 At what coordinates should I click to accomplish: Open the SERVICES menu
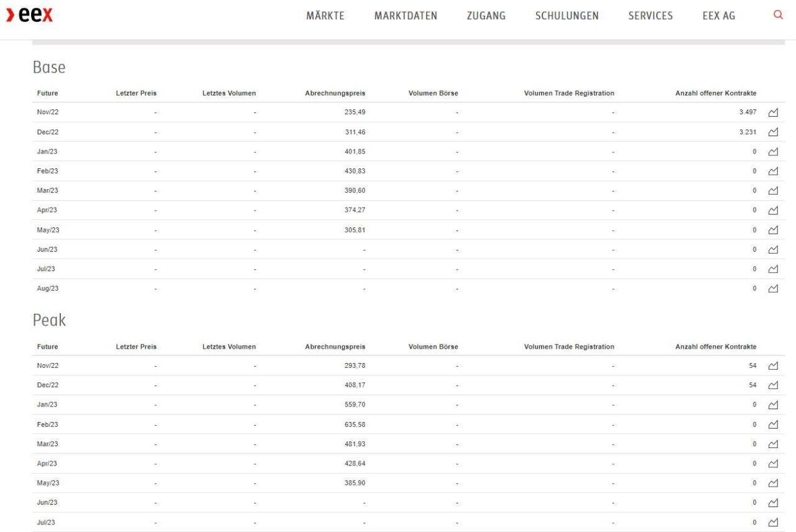click(650, 16)
